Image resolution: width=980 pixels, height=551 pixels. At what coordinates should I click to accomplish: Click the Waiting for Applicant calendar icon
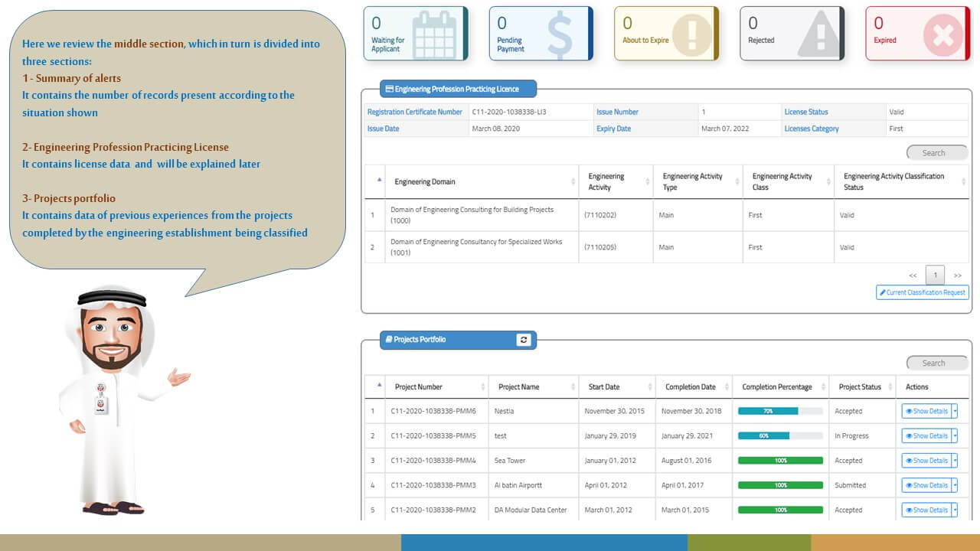coord(433,34)
